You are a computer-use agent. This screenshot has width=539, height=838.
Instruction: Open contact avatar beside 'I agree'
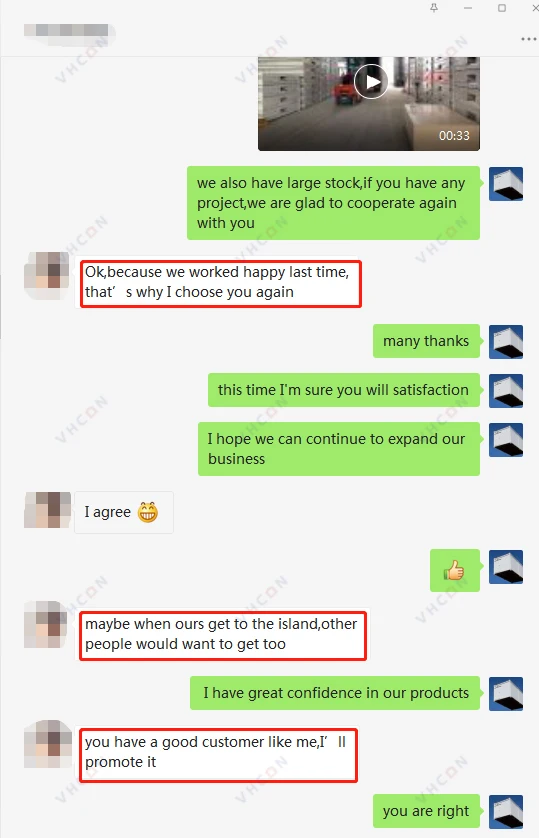(48, 510)
